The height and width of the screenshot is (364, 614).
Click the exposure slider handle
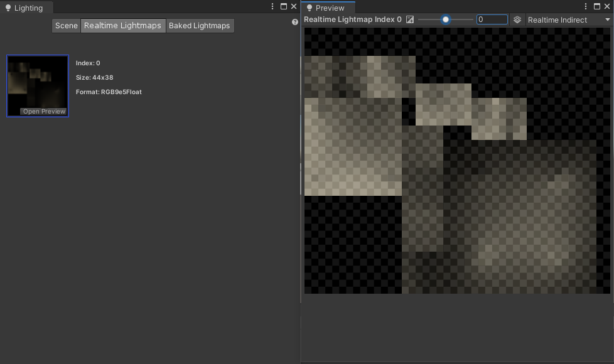(x=445, y=19)
